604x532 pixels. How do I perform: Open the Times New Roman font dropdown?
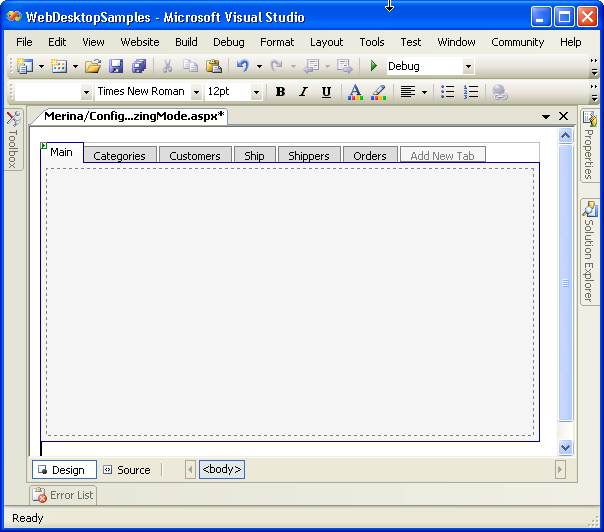tap(196, 92)
